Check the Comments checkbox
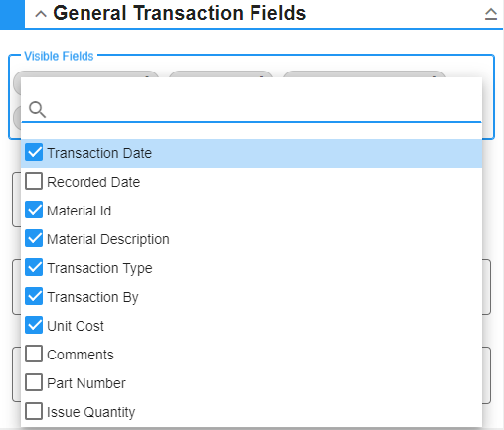Screen dimensions: 504x430 coord(34,354)
